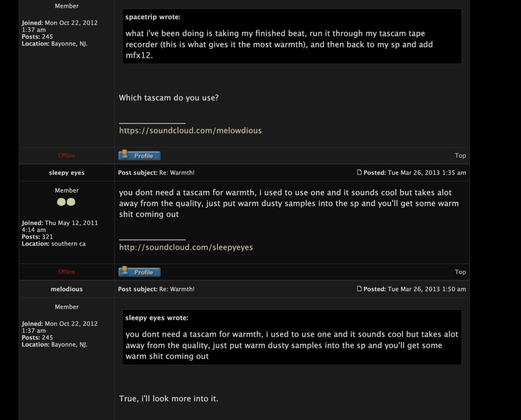Click the Post subject in melodious' 1:50 am post
This screenshot has width=521, height=420.
[x=156, y=289]
